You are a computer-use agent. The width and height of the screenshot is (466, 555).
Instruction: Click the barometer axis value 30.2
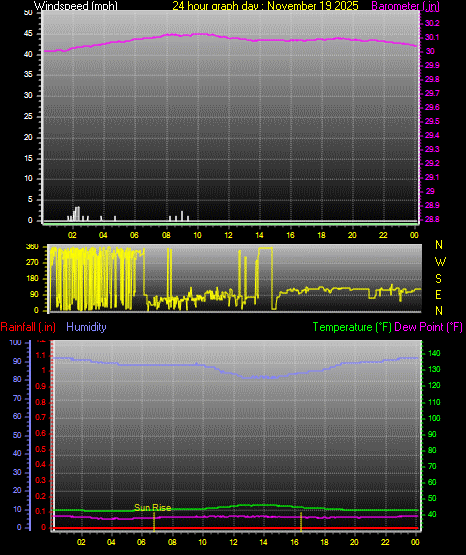(x=432, y=23)
